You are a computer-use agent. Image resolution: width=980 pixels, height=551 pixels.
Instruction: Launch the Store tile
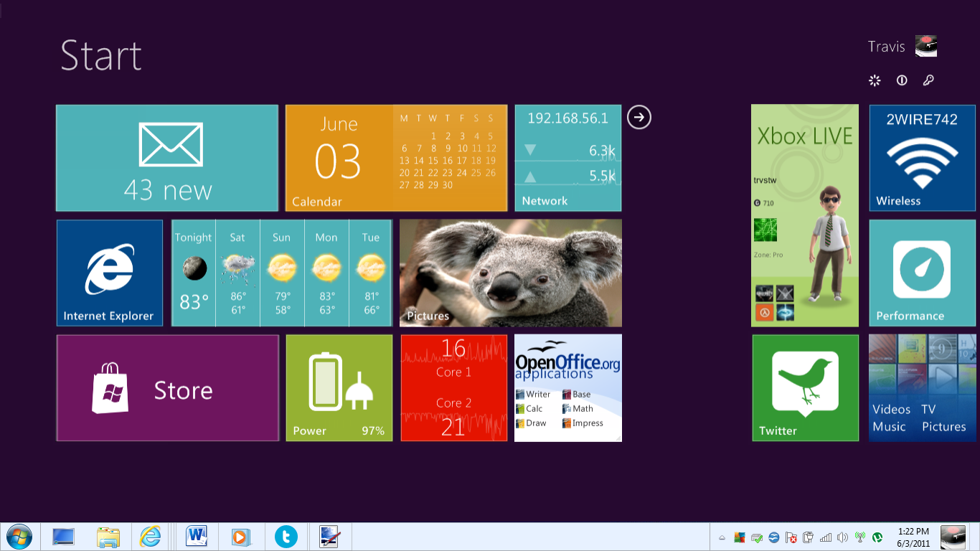pyautogui.click(x=168, y=387)
